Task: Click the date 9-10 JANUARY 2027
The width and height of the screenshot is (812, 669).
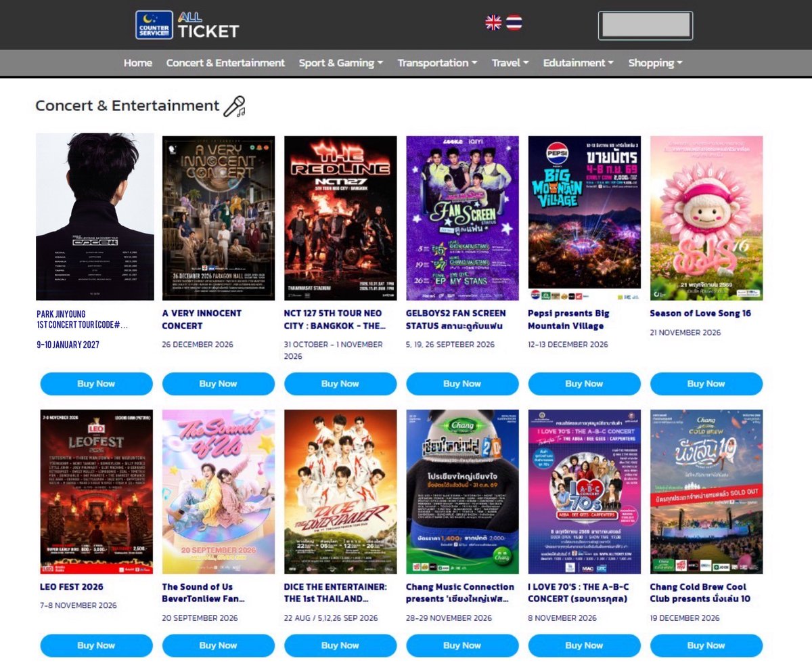Action: pos(68,345)
